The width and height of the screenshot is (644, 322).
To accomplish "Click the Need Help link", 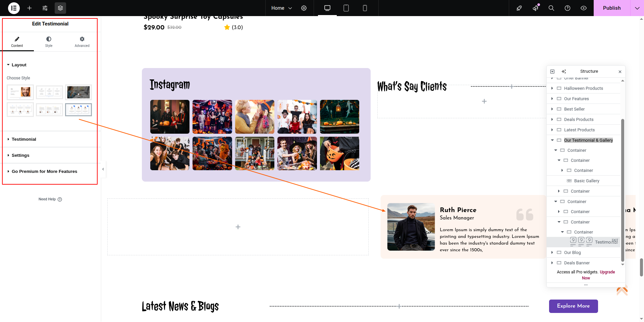I will tap(50, 199).
